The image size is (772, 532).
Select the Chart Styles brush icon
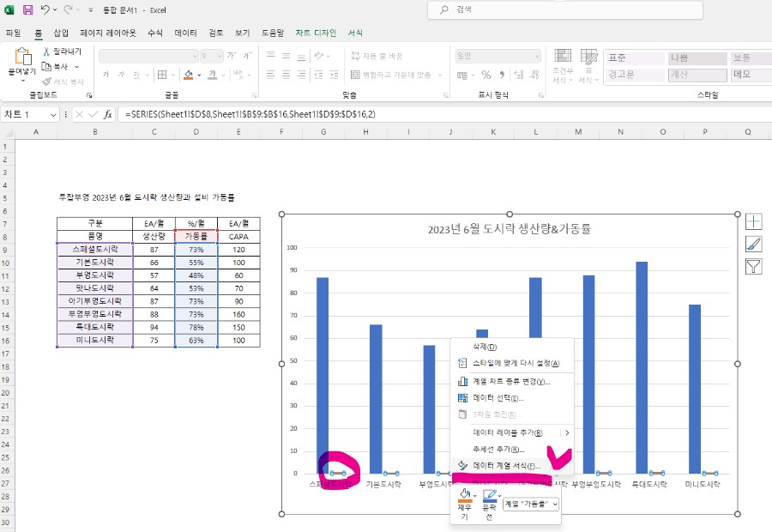pos(754,244)
